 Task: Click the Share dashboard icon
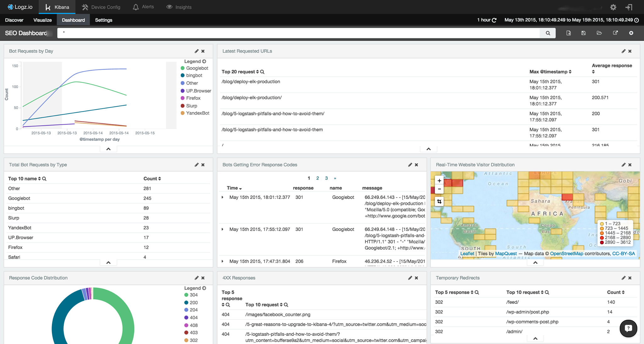pos(615,33)
